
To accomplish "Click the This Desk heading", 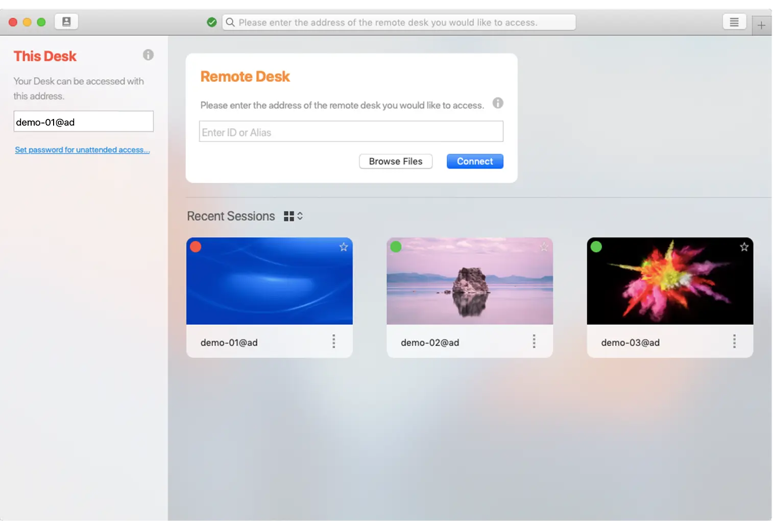I will [x=45, y=56].
